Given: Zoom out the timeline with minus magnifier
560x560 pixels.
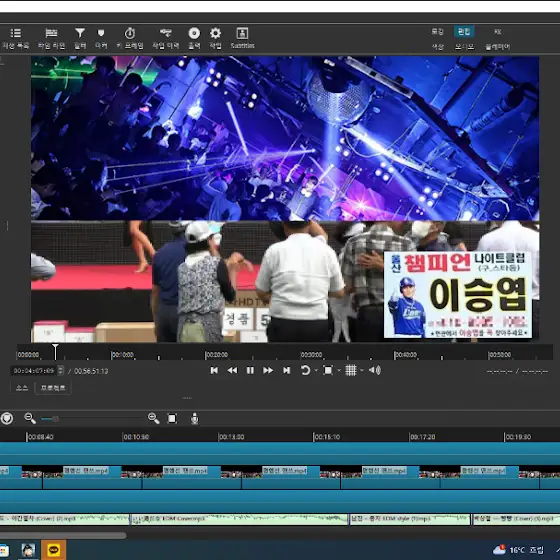Looking at the screenshot, I should [x=30, y=418].
